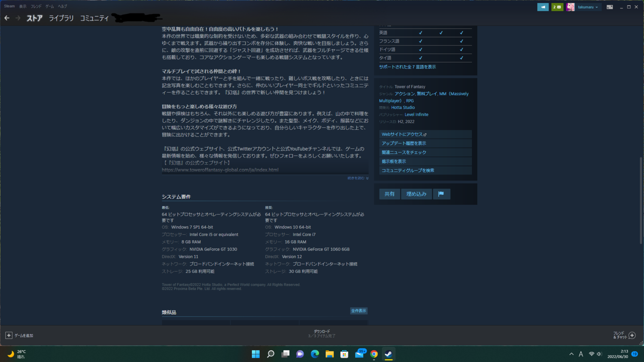644x362 pixels.
Task: Open the Level Infinite publisher link
Action: click(x=416, y=115)
